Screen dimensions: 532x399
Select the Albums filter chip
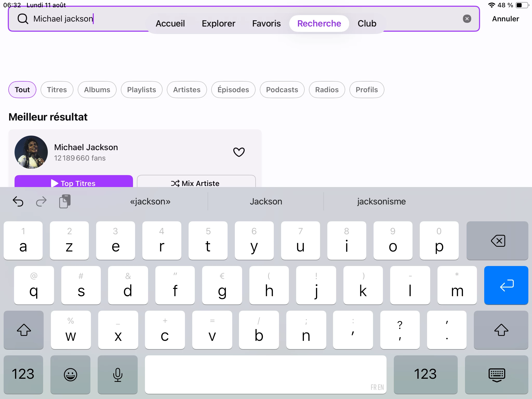97,90
